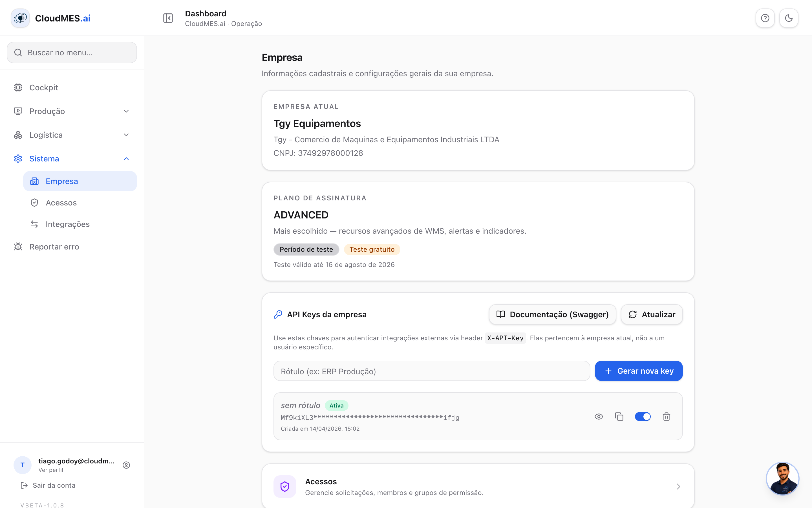Screen dimensions: 812x508
Task: Click the T user avatar
Action: tap(23, 465)
